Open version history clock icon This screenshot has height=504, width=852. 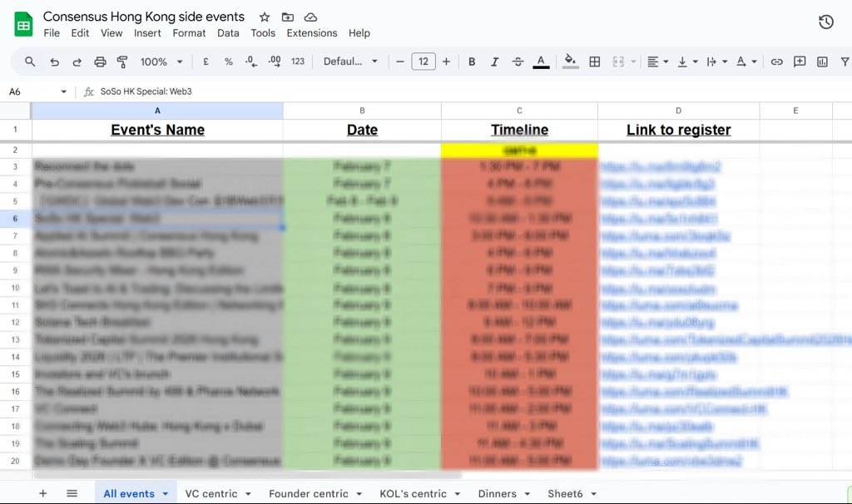tap(826, 22)
